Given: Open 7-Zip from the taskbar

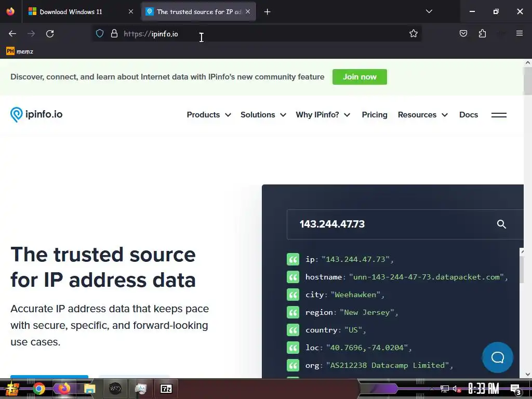Looking at the screenshot, I should pos(166,389).
